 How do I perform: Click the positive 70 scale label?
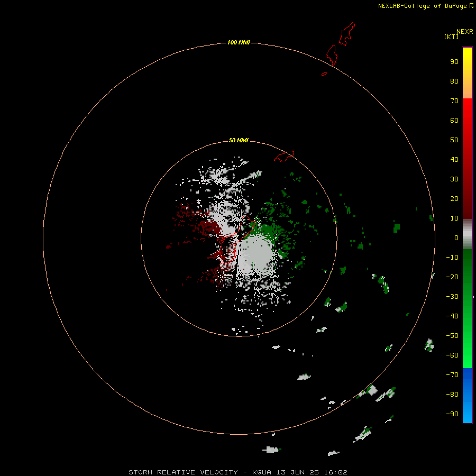[454, 101]
